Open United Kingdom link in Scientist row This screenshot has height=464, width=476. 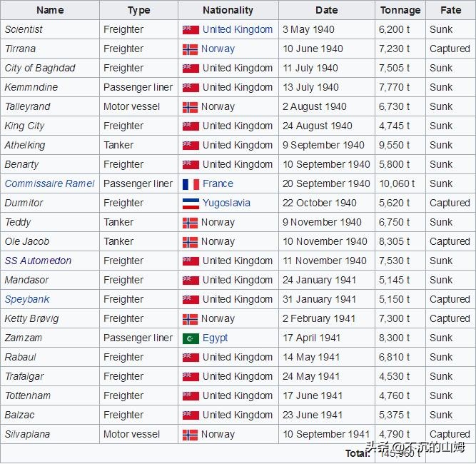tap(237, 30)
